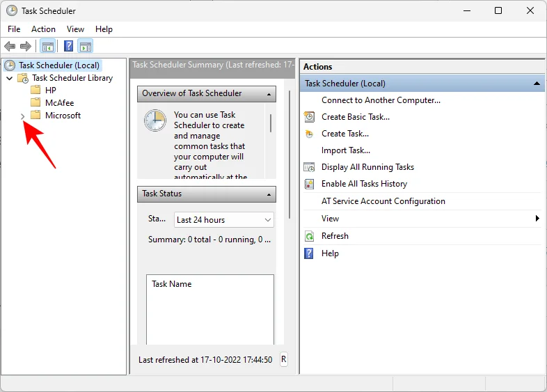Viewport: 547px width, 392px height.
Task: Click Display All Running Tasks
Action: (367, 167)
